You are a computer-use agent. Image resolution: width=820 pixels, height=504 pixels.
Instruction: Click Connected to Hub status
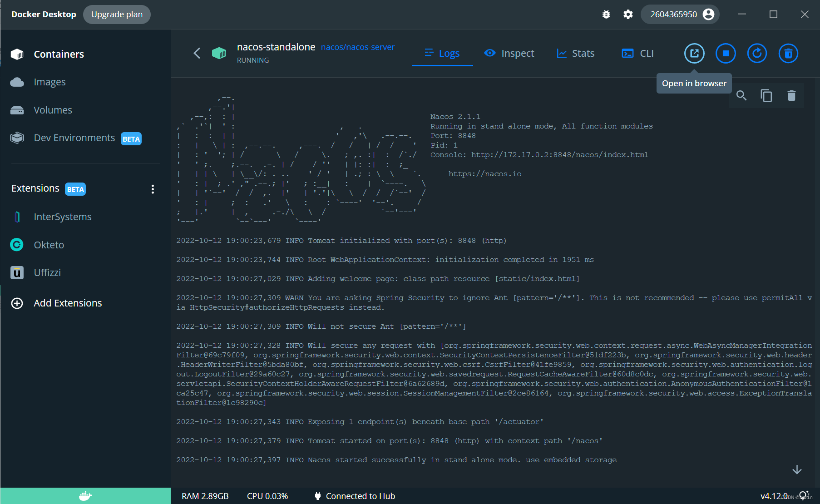(x=355, y=496)
